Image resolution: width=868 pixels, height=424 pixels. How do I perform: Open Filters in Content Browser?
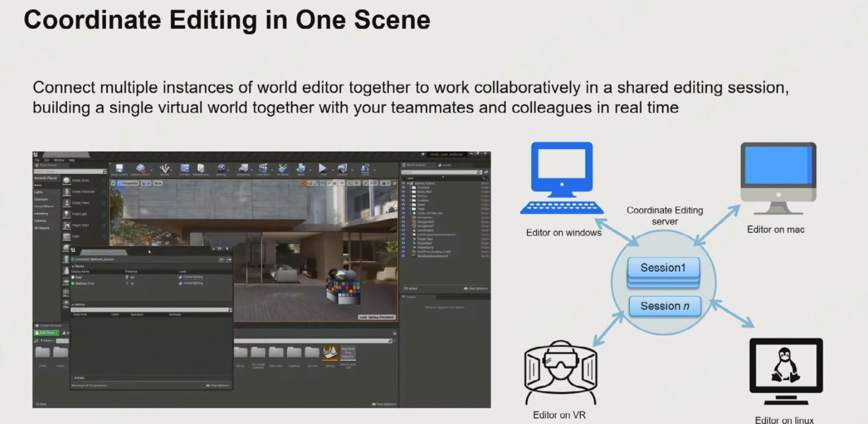(47, 340)
